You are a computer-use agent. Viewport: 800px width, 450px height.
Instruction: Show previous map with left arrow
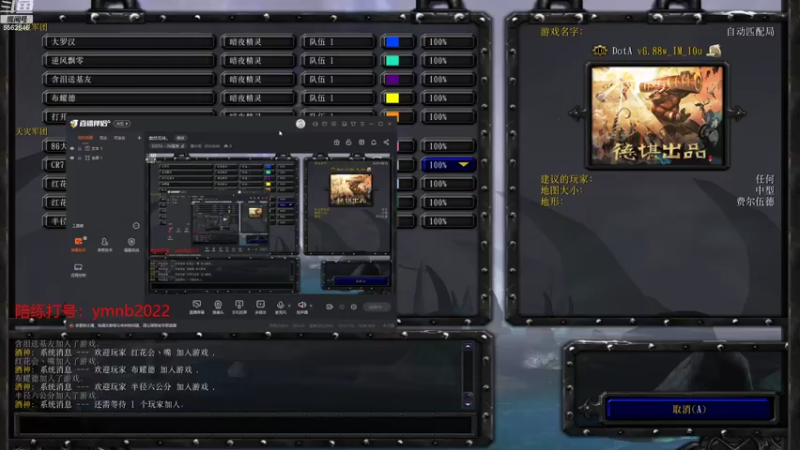(x=577, y=113)
